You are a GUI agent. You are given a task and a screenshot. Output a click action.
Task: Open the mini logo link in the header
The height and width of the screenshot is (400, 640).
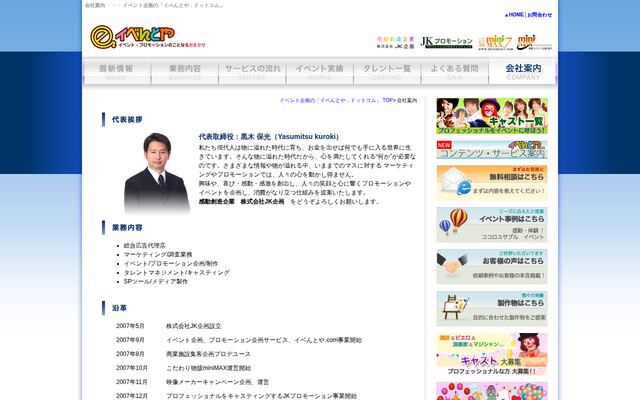pyautogui.click(x=534, y=42)
